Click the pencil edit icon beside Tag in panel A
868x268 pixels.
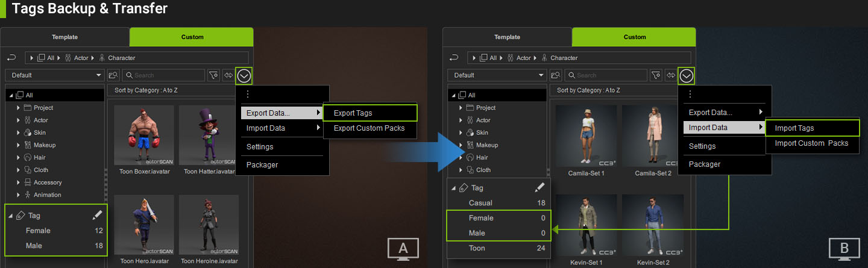tap(98, 215)
